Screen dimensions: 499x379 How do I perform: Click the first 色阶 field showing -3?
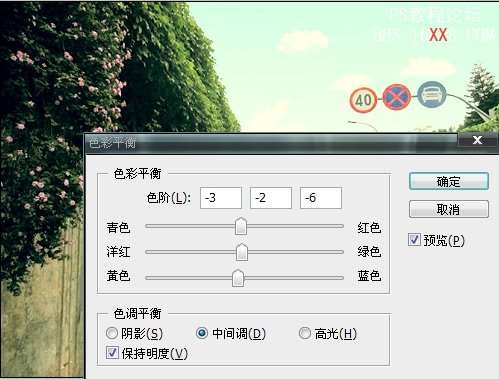click(221, 198)
